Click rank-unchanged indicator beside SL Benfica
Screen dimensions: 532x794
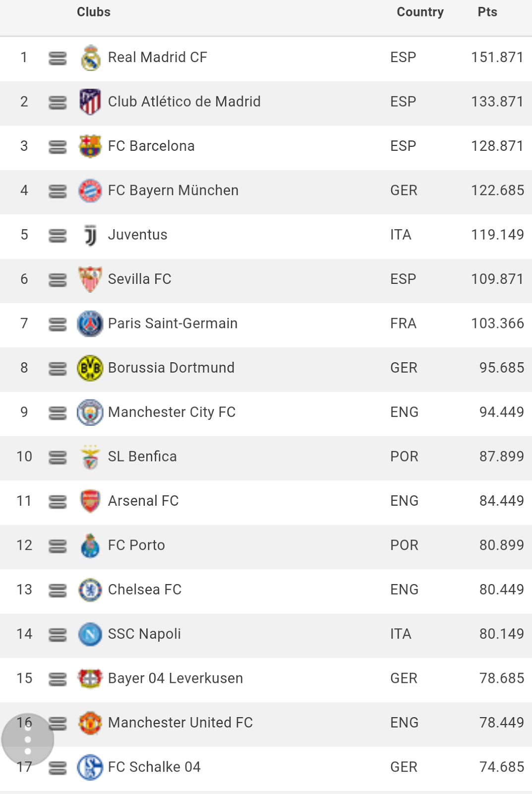[58, 458]
